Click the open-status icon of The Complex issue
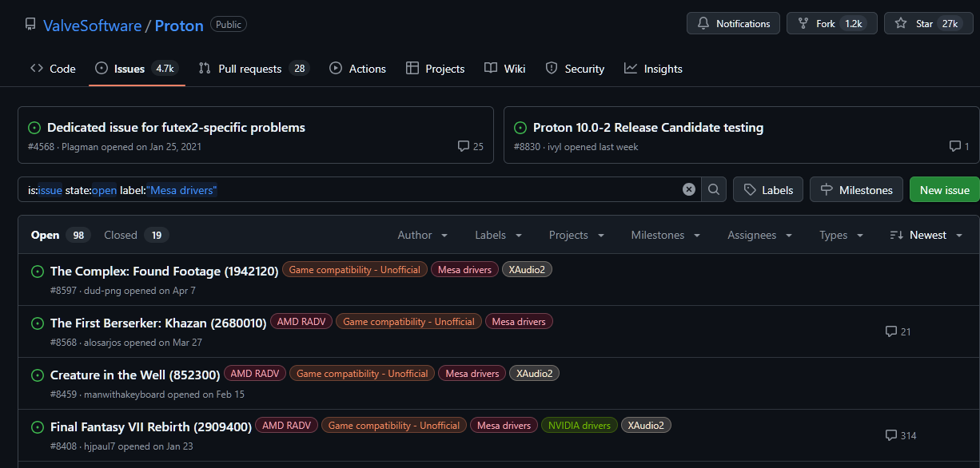980x468 pixels. coord(37,272)
